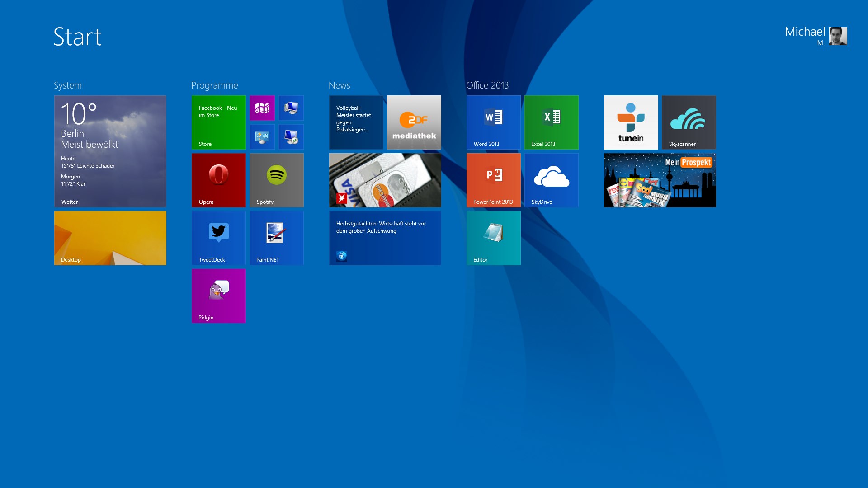Launch Excel 2013
This screenshot has height=488, width=868.
(x=552, y=122)
